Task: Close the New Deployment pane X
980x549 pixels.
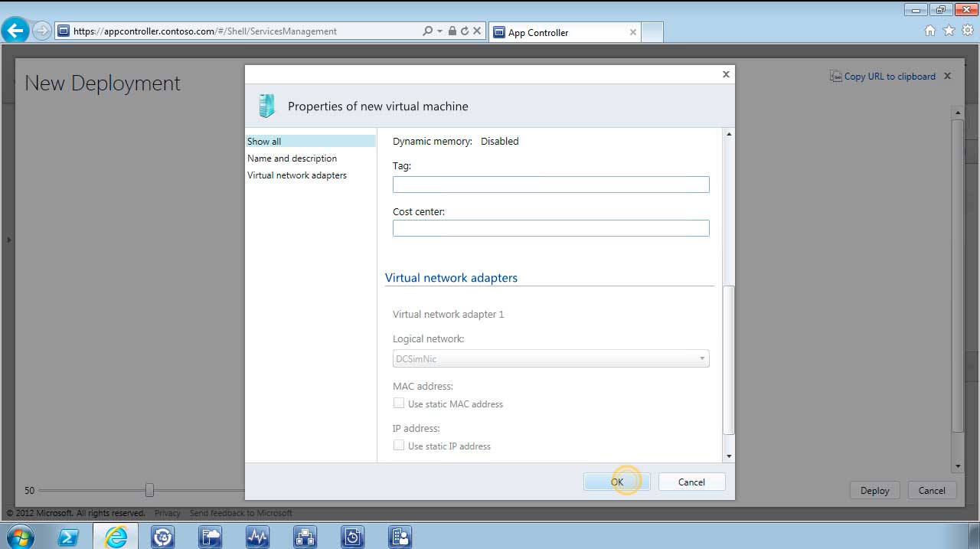Action: click(x=947, y=76)
